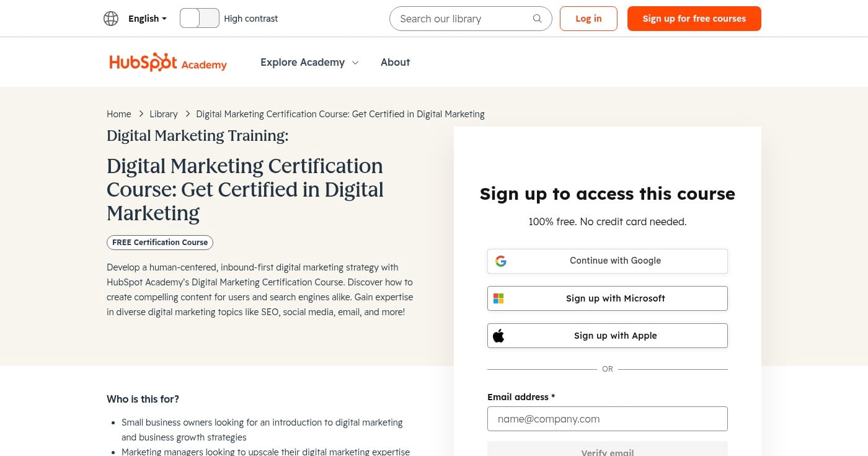Click '100% free. No credit card needed.' text

tap(608, 221)
